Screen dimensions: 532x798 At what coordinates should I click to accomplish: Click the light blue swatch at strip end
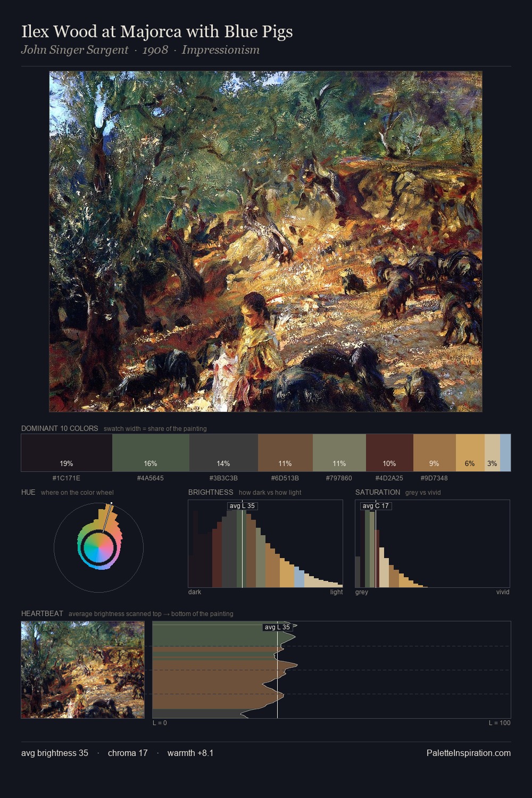click(x=505, y=453)
